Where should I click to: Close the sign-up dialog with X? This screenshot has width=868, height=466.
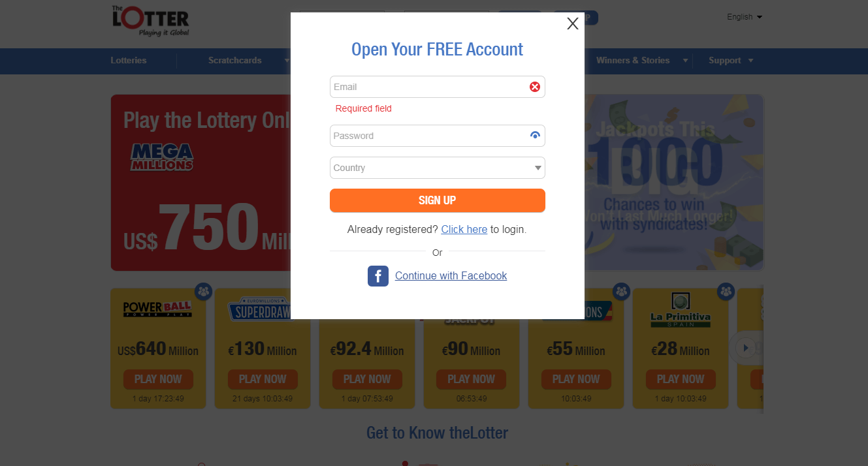click(x=573, y=23)
